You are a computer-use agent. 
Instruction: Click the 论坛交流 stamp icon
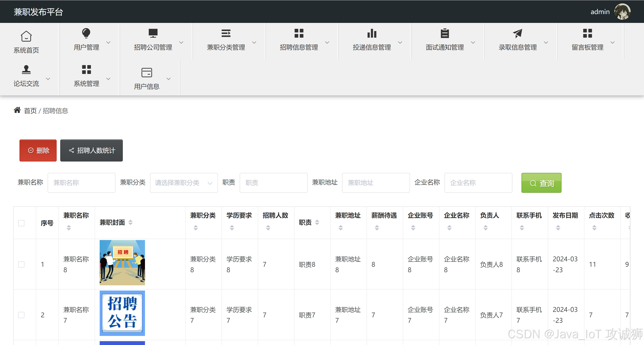click(26, 69)
